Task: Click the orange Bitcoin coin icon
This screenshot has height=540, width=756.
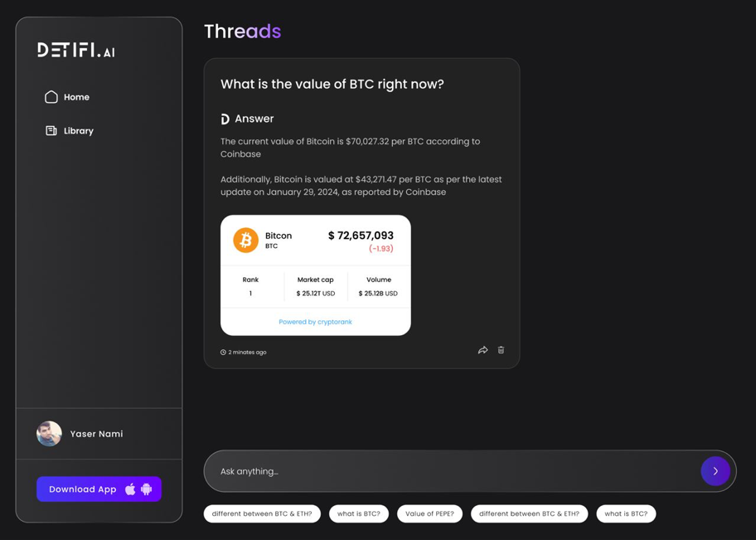Action: tap(245, 240)
